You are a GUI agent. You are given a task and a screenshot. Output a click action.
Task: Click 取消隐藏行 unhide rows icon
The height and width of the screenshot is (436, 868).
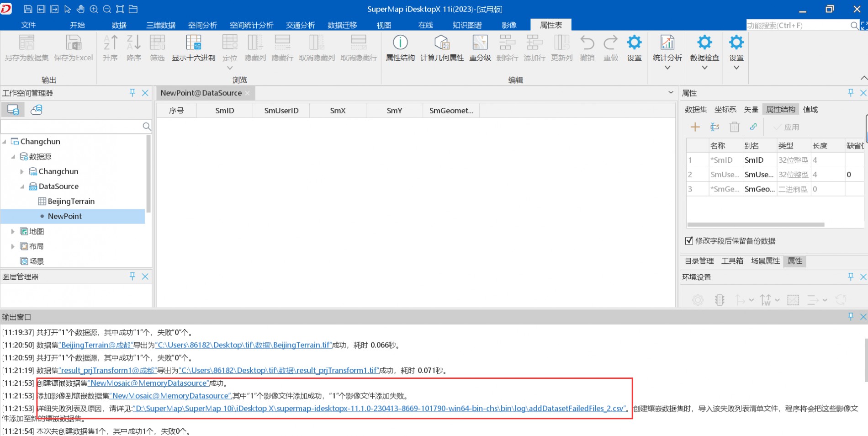point(359,43)
